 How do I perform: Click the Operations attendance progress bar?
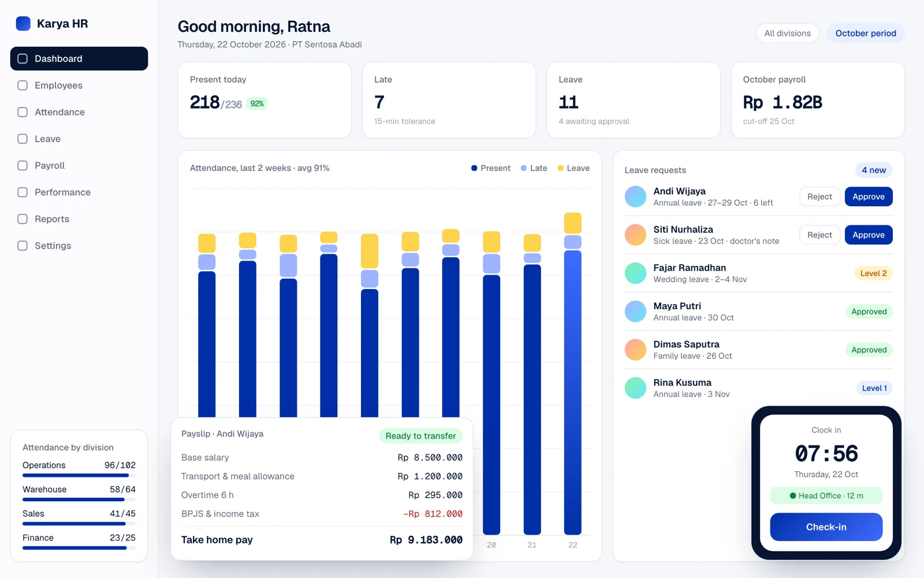click(x=79, y=476)
